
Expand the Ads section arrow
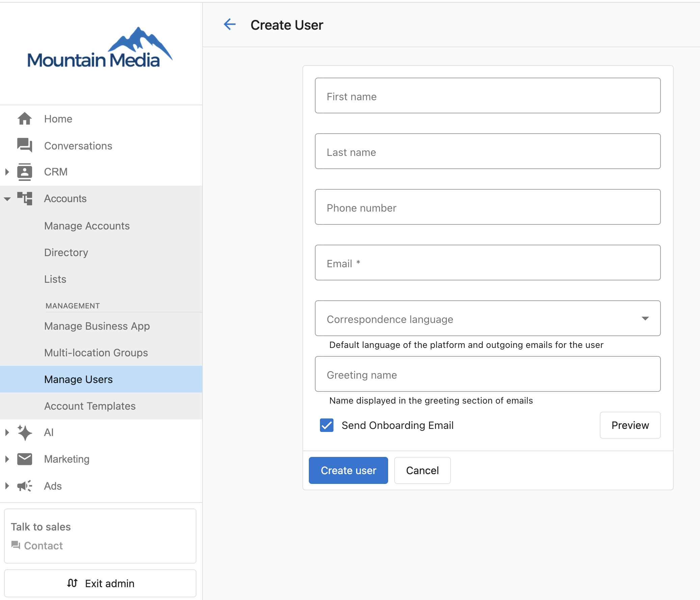7,486
